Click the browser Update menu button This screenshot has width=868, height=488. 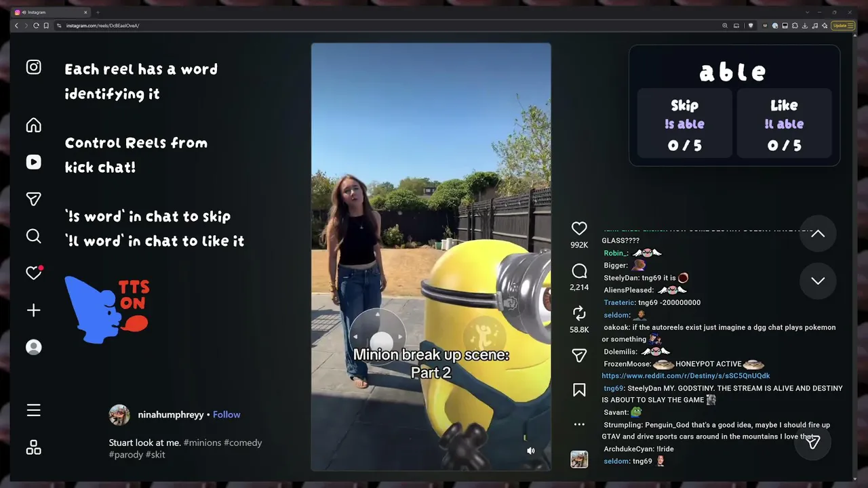tap(843, 26)
